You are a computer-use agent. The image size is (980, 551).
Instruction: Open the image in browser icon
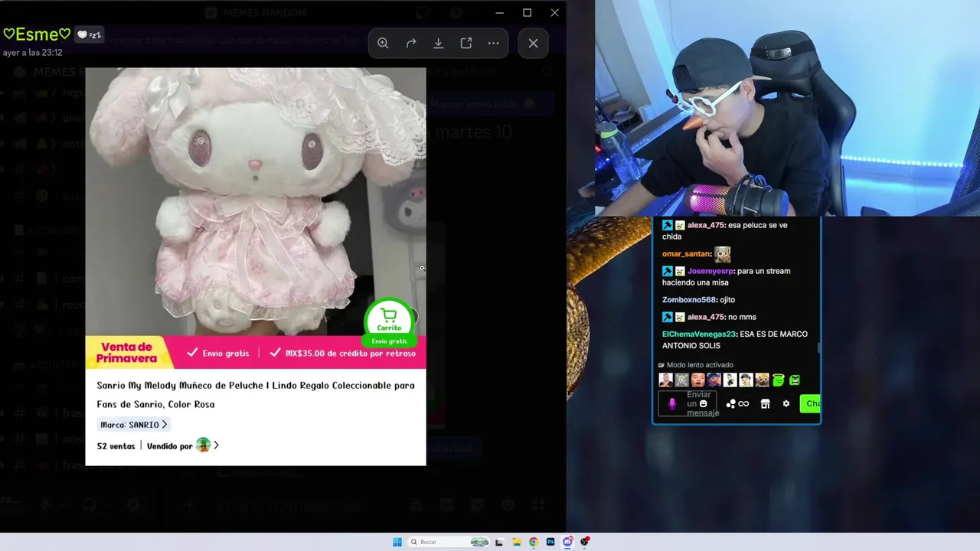tap(466, 44)
